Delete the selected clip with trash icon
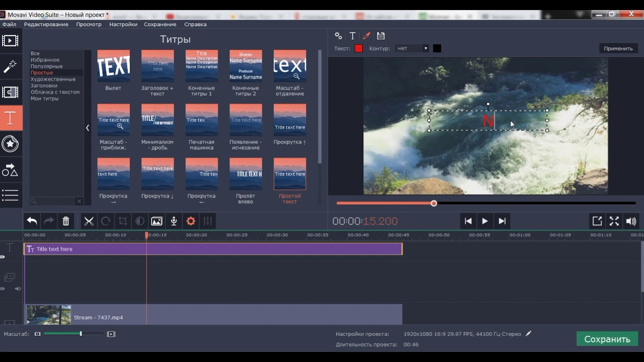 (x=65, y=221)
